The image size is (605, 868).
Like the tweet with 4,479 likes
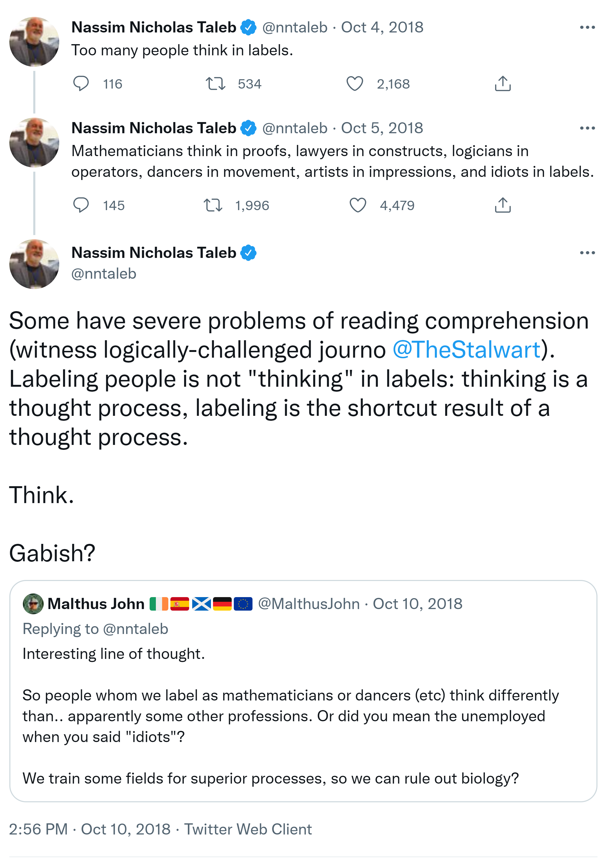pyautogui.click(x=357, y=205)
